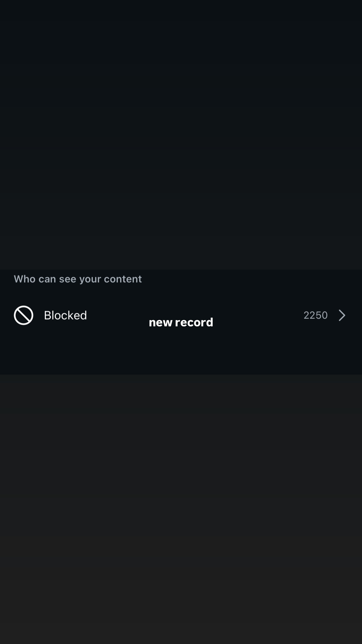Tap the prohibition symbol beside Blocked
This screenshot has height=644, width=362.
[24, 315]
